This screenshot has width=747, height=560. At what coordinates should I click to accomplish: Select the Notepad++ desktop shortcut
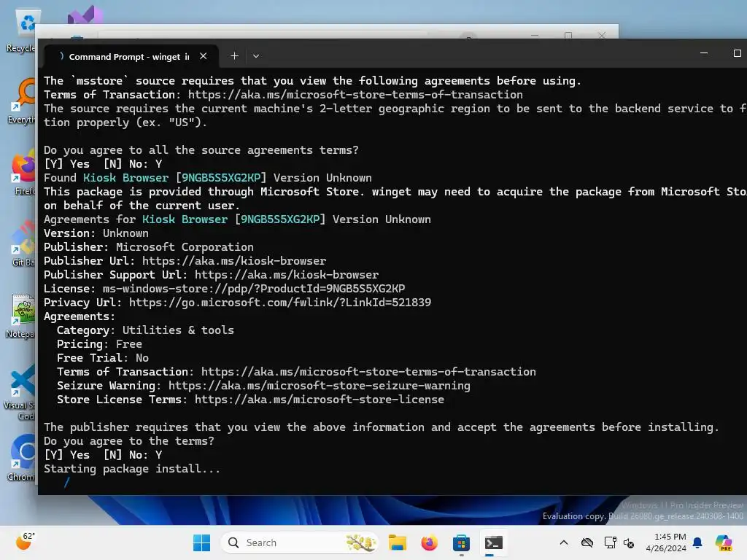coord(22,316)
